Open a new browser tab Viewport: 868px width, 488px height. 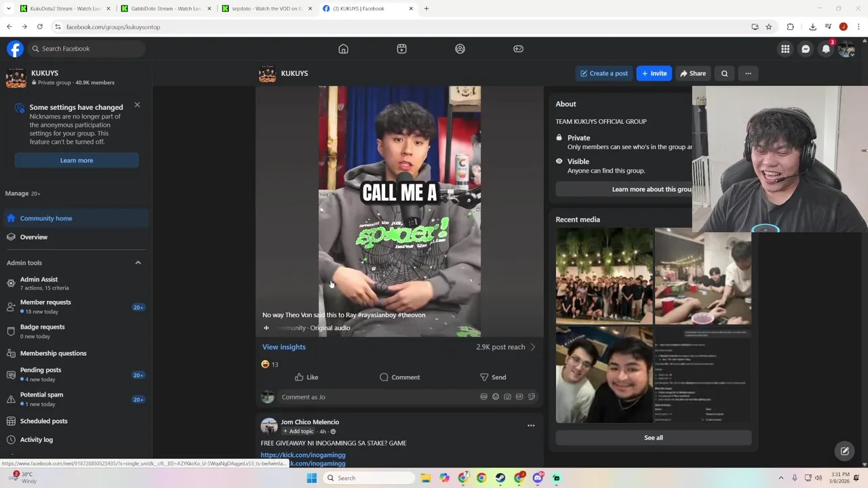point(426,8)
